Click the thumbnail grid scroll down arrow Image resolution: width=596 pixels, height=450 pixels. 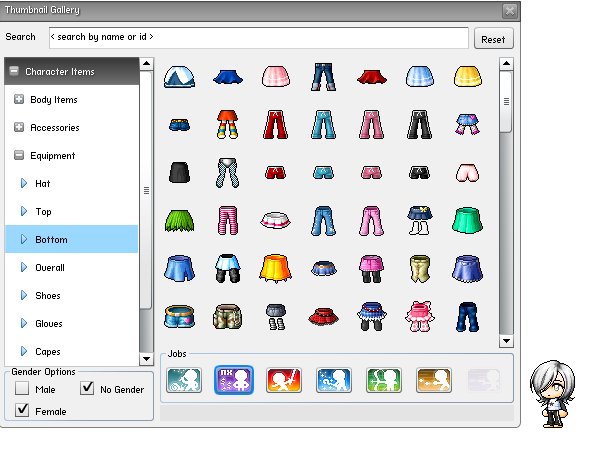pos(506,341)
